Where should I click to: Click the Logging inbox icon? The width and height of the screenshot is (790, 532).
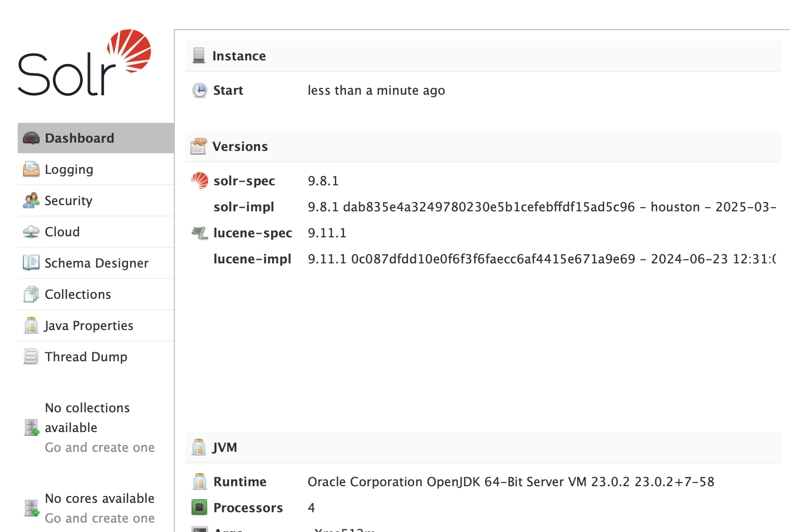tap(31, 169)
